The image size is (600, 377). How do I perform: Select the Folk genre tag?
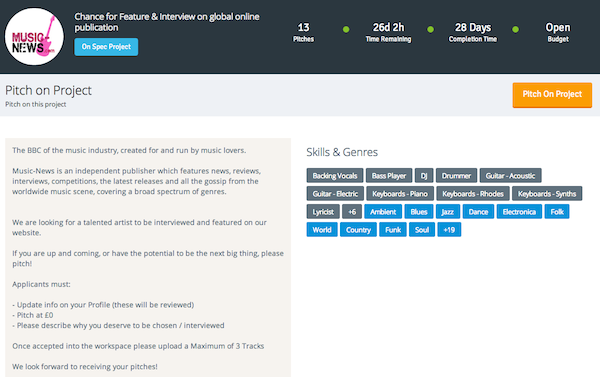[557, 212]
